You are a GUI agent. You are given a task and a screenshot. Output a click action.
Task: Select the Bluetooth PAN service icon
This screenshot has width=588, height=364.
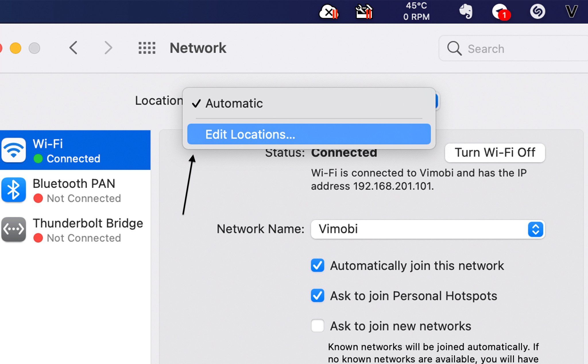click(x=13, y=190)
